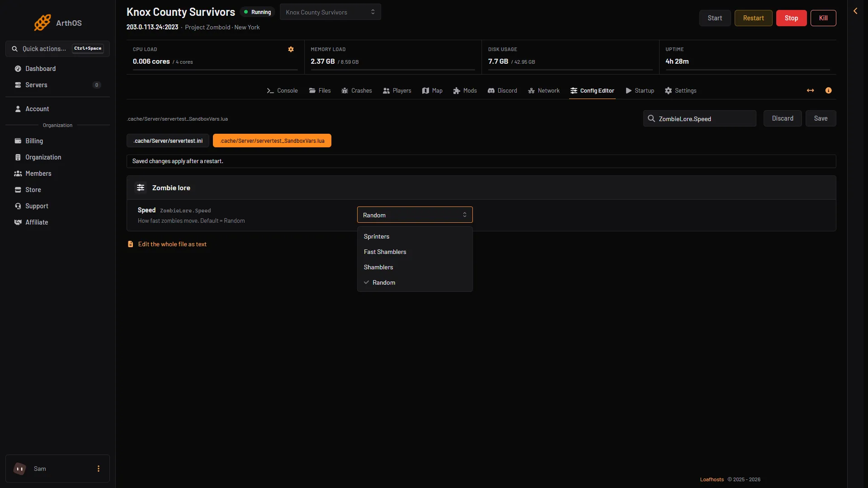This screenshot has width=868, height=488.
Task: Collapse the right panel chevron
Action: tap(855, 11)
